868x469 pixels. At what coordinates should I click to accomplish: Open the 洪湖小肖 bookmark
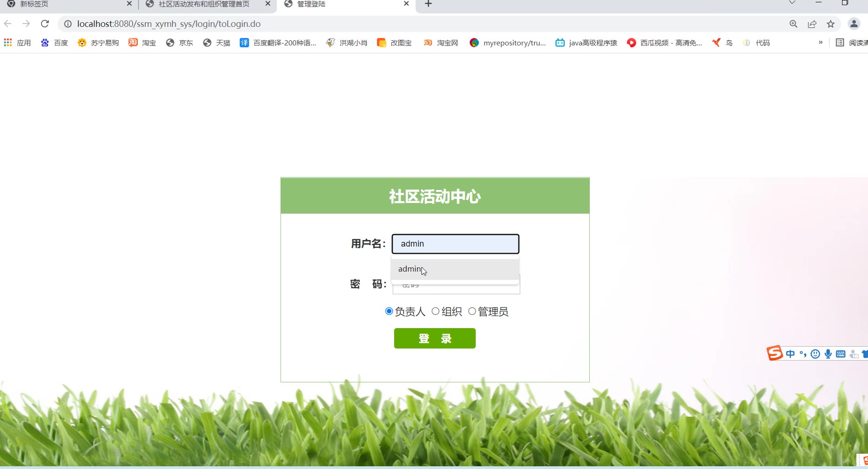[347, 43]
